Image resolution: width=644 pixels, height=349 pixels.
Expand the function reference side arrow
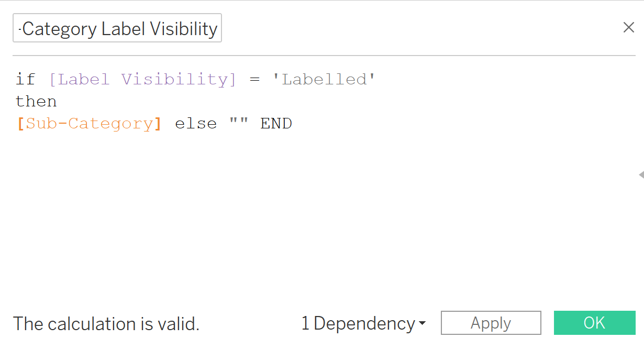click(641, 174)
